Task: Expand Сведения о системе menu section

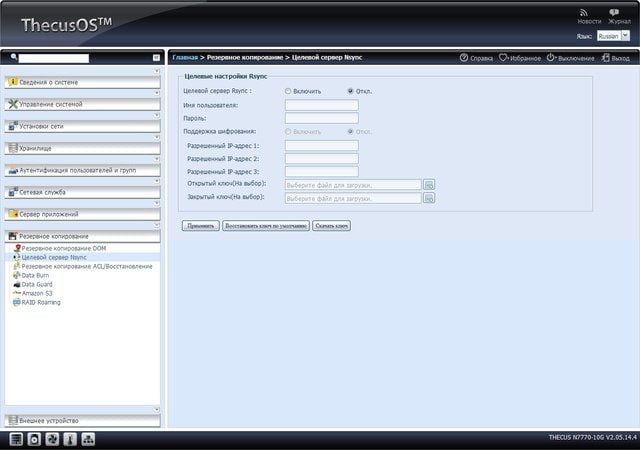Action: (82, 82)
